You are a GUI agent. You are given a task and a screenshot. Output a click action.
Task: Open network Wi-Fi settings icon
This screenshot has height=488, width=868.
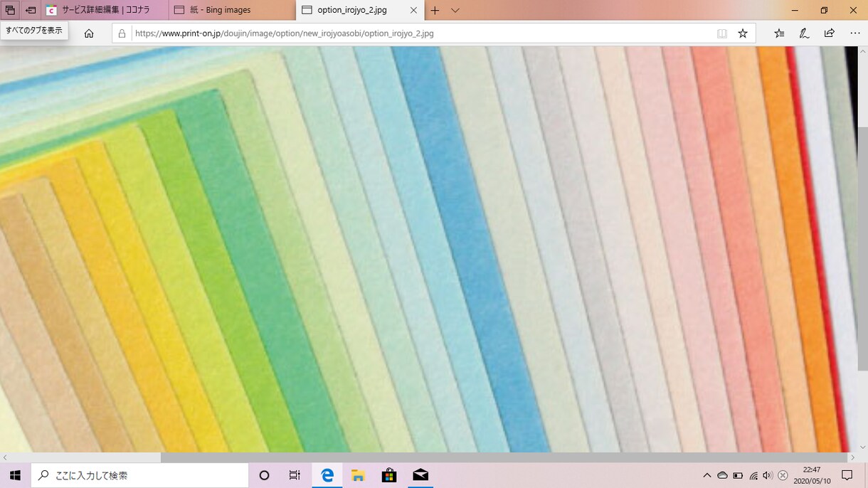coord(753,475)
